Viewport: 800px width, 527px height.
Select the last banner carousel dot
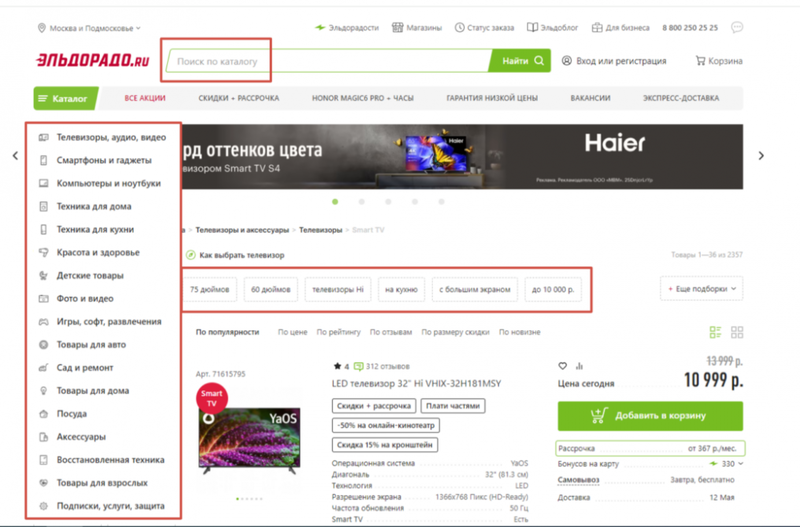coord(441,202)
